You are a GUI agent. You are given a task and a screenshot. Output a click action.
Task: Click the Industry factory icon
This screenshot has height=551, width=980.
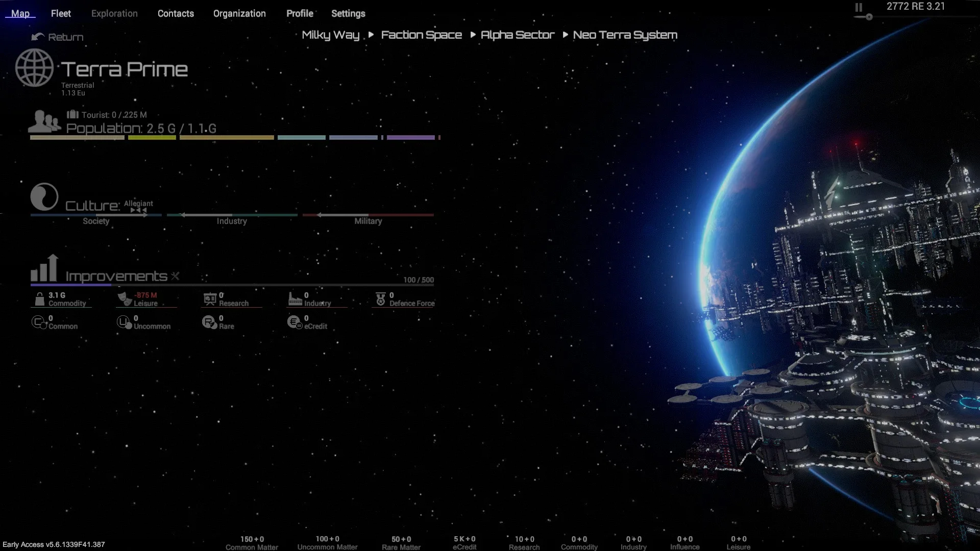pos(295,299)
